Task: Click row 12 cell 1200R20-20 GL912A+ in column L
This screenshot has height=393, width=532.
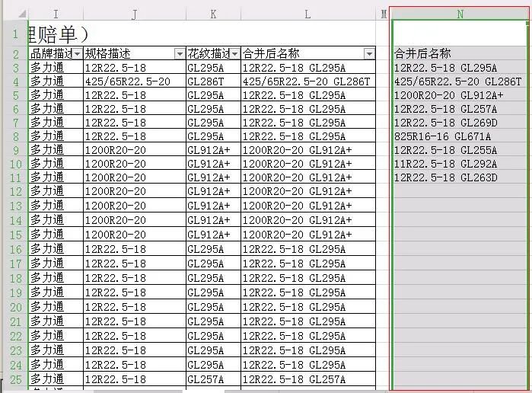Action: pyautogui.click(x=308, y=191)
